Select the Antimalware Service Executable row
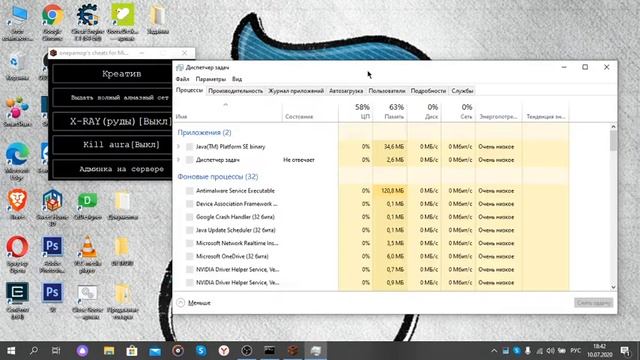Screen dimensions: 640x360 (x=371, y=191)
